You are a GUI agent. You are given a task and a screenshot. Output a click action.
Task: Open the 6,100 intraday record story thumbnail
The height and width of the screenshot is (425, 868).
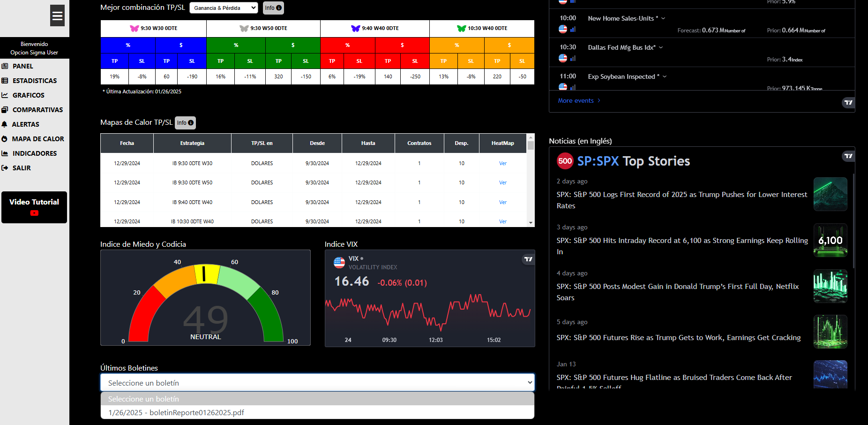click(x=830, y=240)
